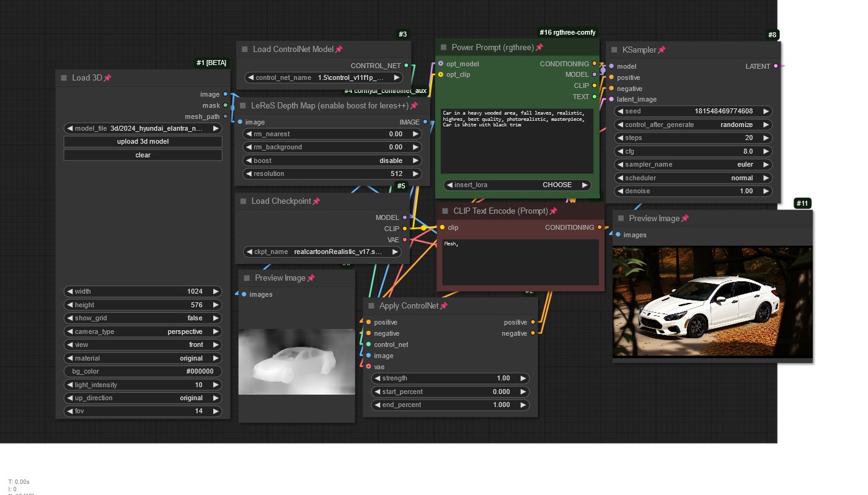Click the depth map preview image
The width and height of the screenshot is (868, 495).
pyautogui.click(x=296, y=362)
